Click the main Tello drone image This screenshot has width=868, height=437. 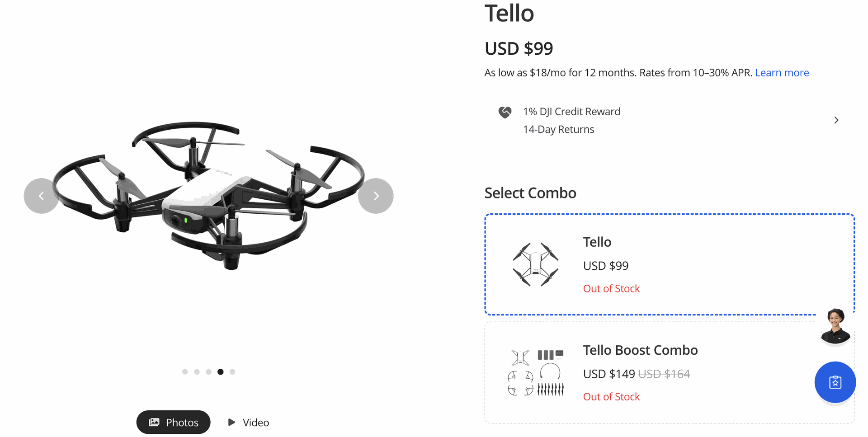click(209, 196)
